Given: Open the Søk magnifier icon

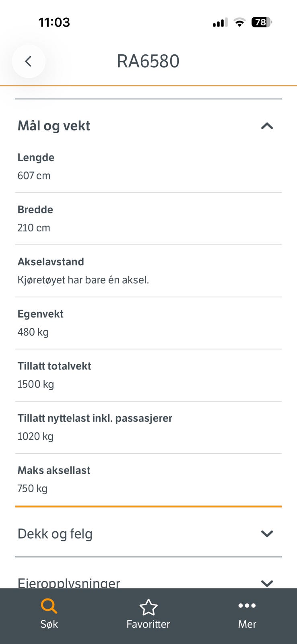Looking at the screenshot, I should coord(49,606).
